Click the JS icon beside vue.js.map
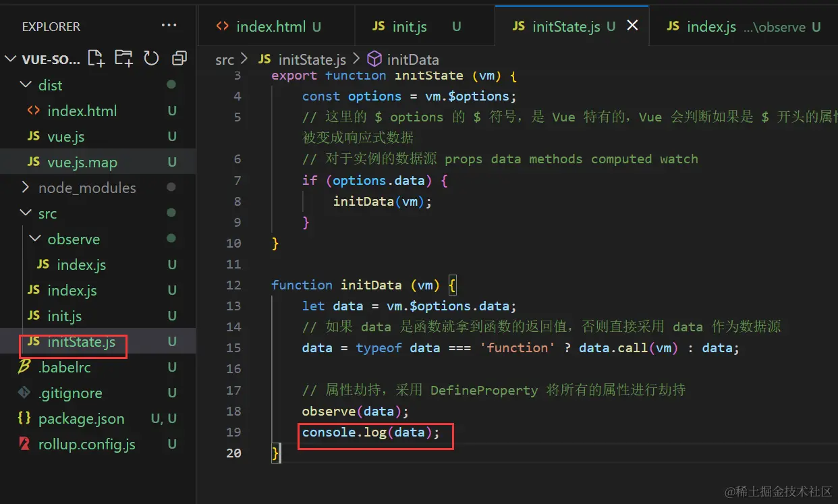 (x=34, y=162)
